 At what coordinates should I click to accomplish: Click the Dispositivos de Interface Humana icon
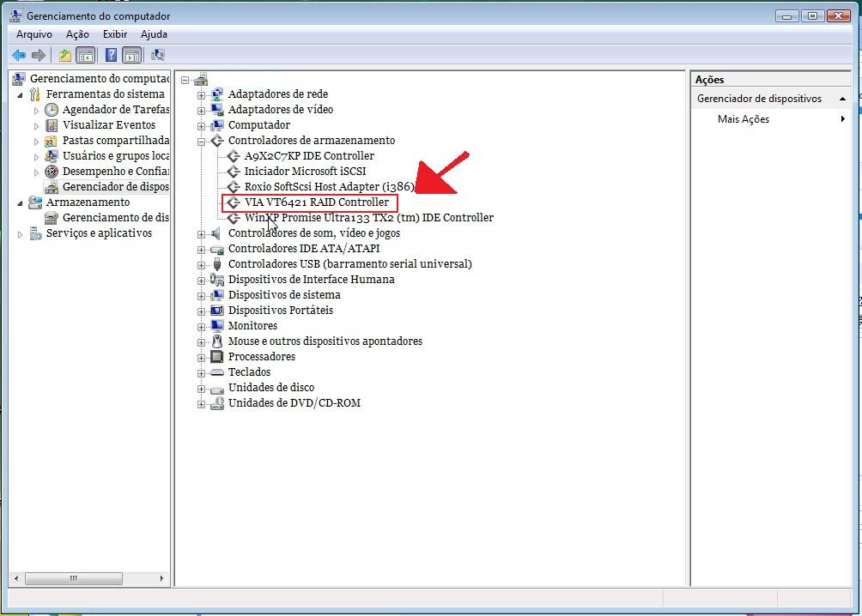coord(217,279)
